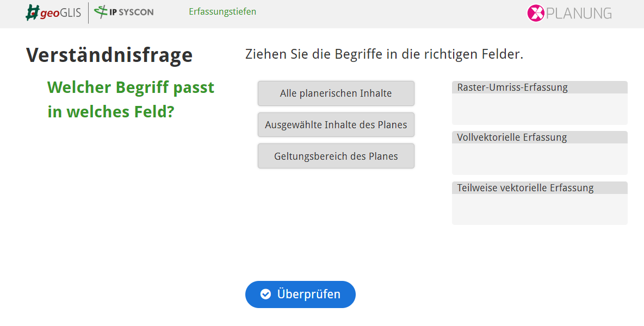Click the Vollvektorielle Erfassung drop field
644x326 pixels.
point(539,154)
